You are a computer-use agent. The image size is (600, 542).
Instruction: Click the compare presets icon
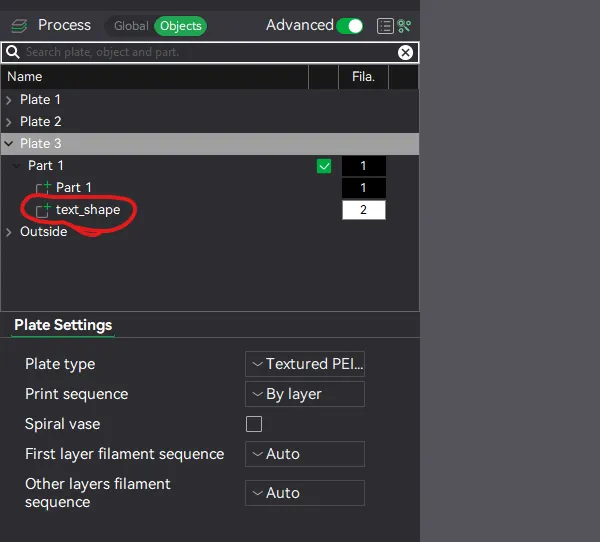tap(404, 26)
